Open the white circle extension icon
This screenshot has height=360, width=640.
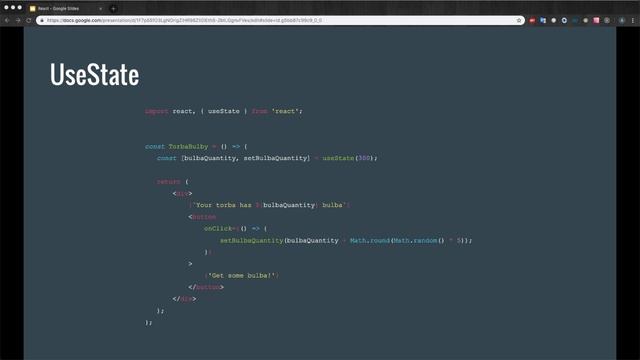(x=553, y=20)
